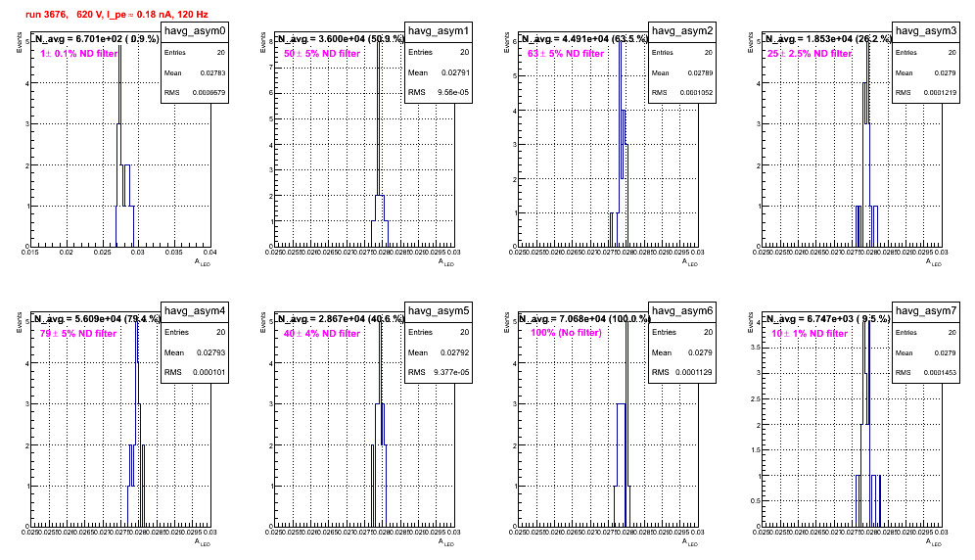
Task: Click Mean value 0.02791 in havg_asym1 box
Action: 455,72
